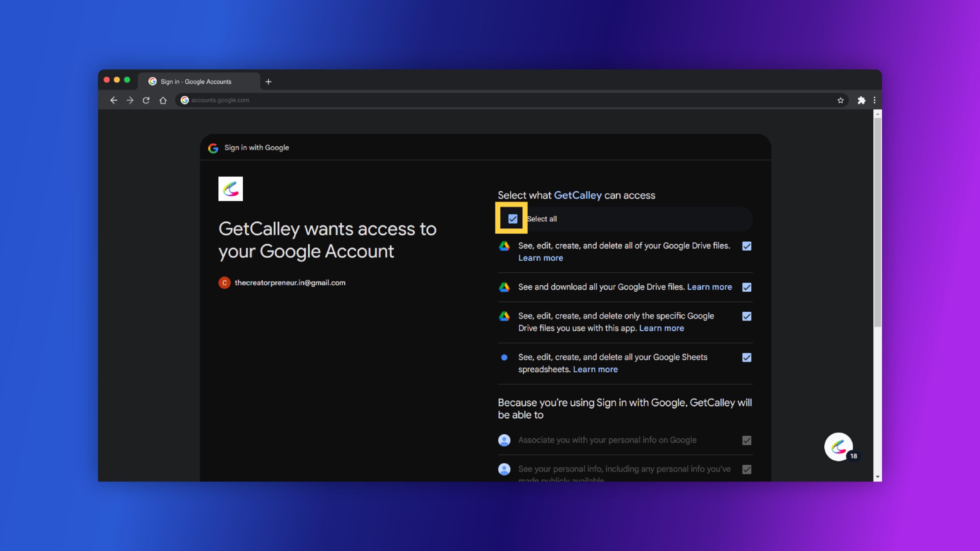This screenshot has width=980, height=551.
Task: Click the scrollbar up arrow
Action: point(877,114)
